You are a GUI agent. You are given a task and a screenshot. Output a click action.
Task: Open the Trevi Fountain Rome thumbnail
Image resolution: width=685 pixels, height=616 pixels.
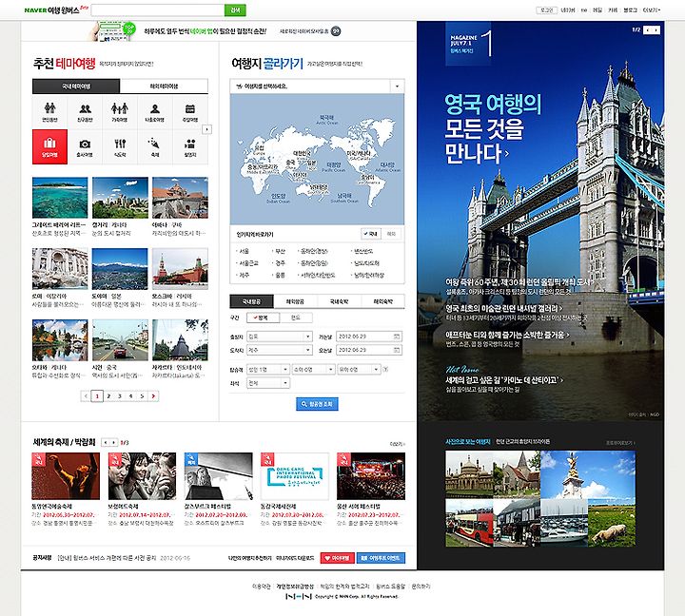point(60,268)
